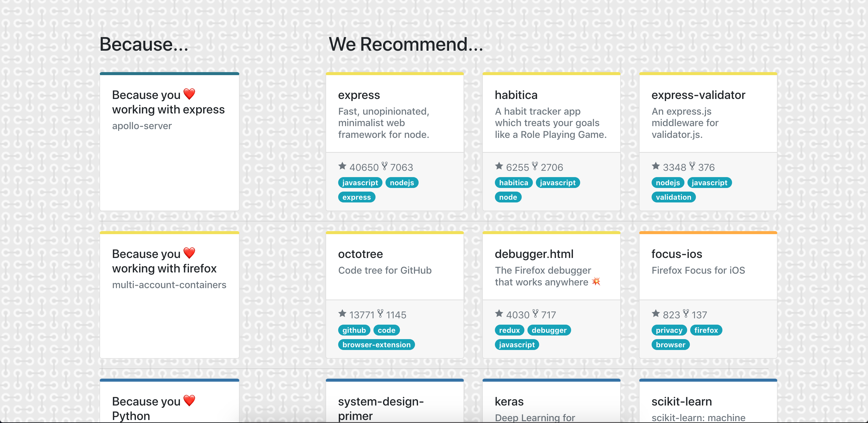Select the validation topic tag
The width and height of the screenshot is (868, 423).
(673, 197)
